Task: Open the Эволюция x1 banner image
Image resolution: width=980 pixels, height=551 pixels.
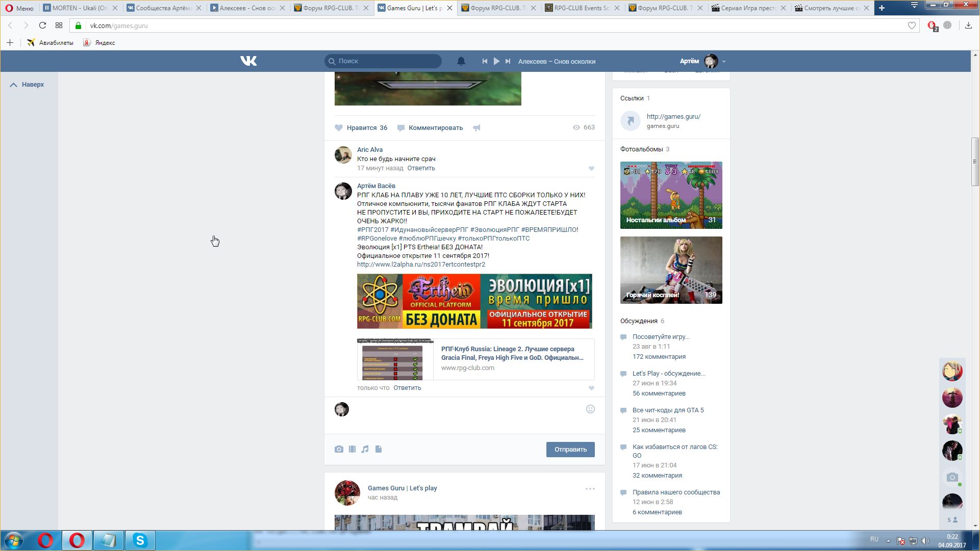Action: point(474,301)
